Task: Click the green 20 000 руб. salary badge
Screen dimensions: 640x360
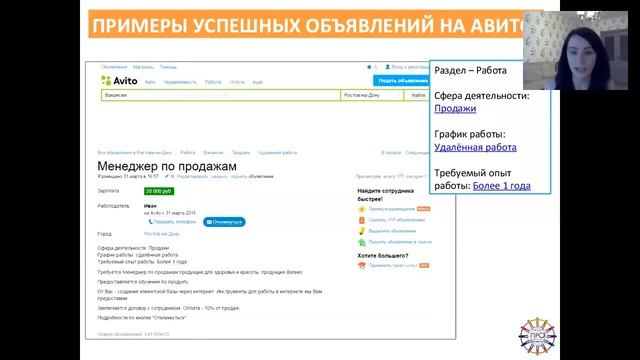Action: click(x=159, y=191)
